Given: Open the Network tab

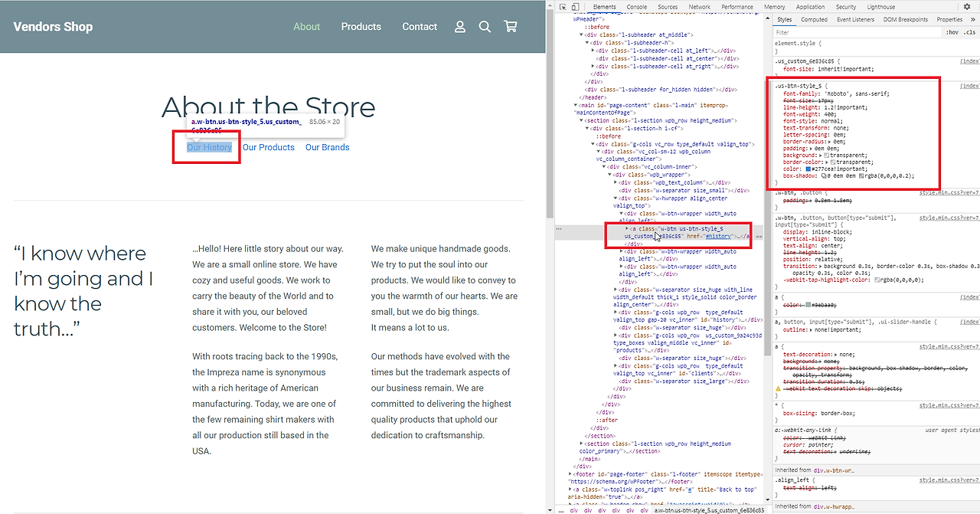Looking at the screenshot, I should click(x=699, y=7).
